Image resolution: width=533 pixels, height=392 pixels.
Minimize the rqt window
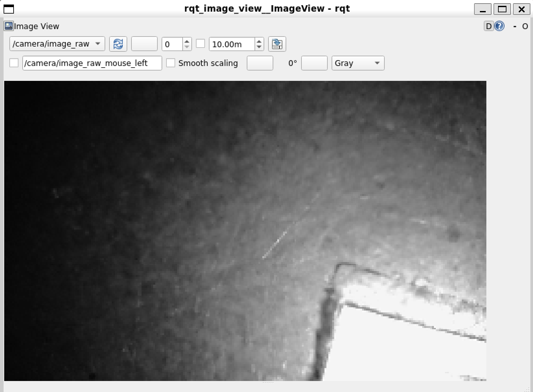coord(482,9)
